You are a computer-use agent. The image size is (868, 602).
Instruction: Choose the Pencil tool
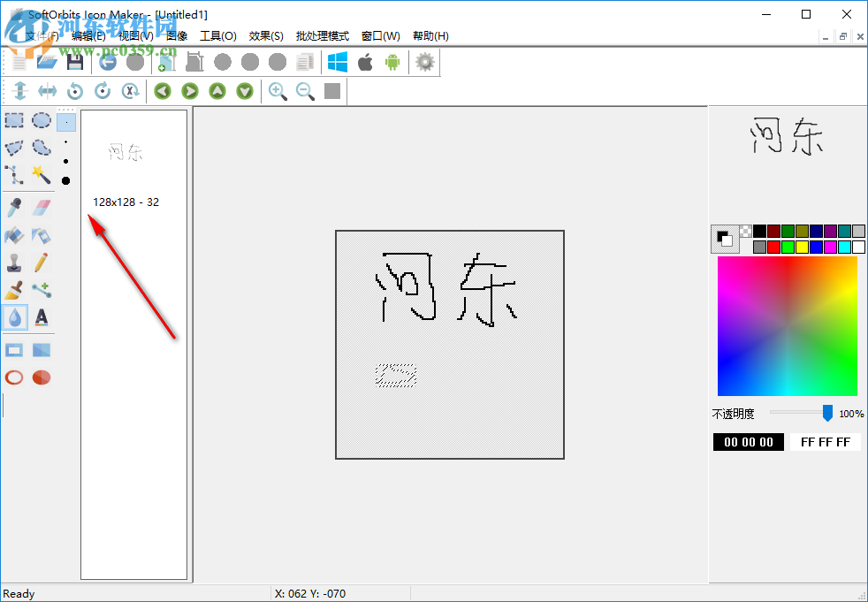41,261
